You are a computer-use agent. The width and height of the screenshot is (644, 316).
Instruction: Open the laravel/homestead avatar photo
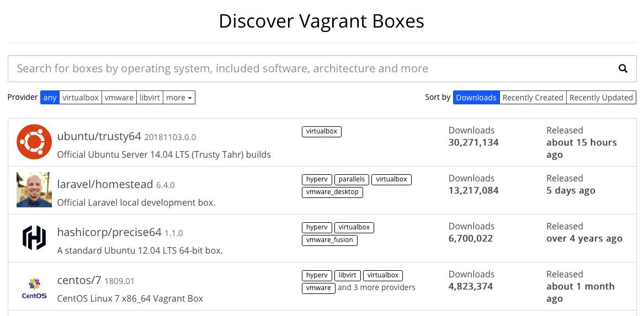(34, 190)
